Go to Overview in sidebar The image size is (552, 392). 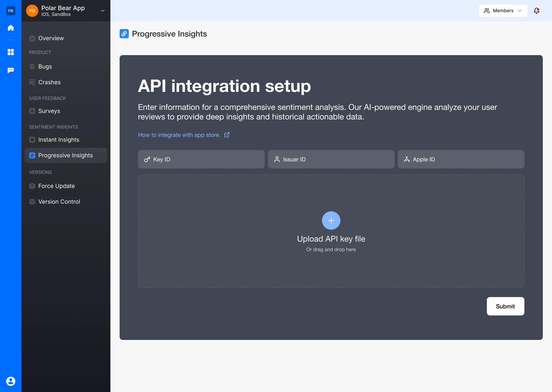[51, 38]
